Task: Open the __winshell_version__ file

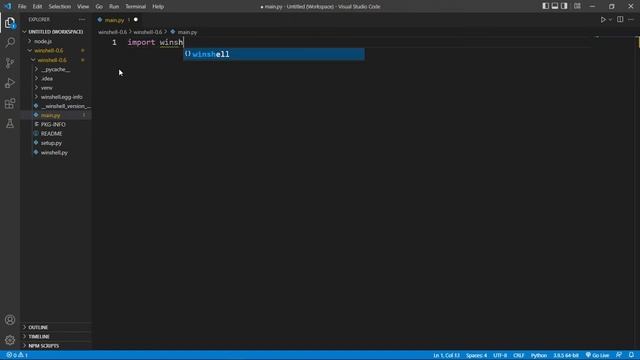Action: (x=65, y=106)
